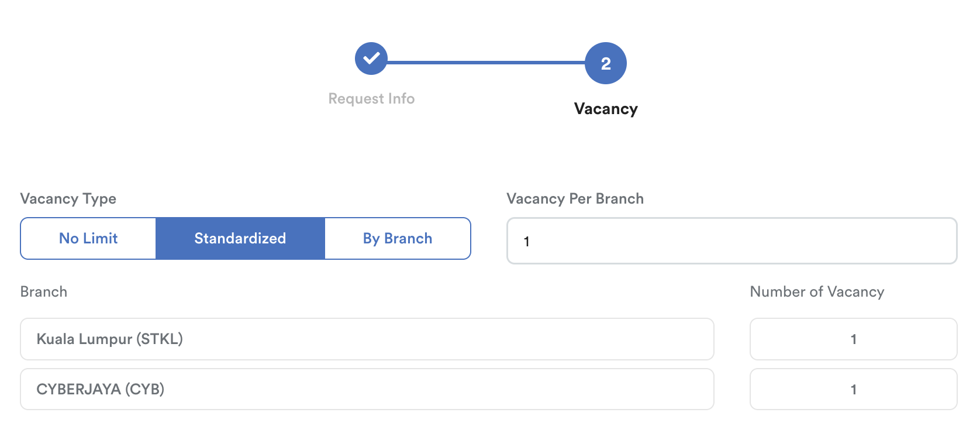
Task: Click the Kuala Lumpur (STKL) branch field
Action: coord(367,339)
